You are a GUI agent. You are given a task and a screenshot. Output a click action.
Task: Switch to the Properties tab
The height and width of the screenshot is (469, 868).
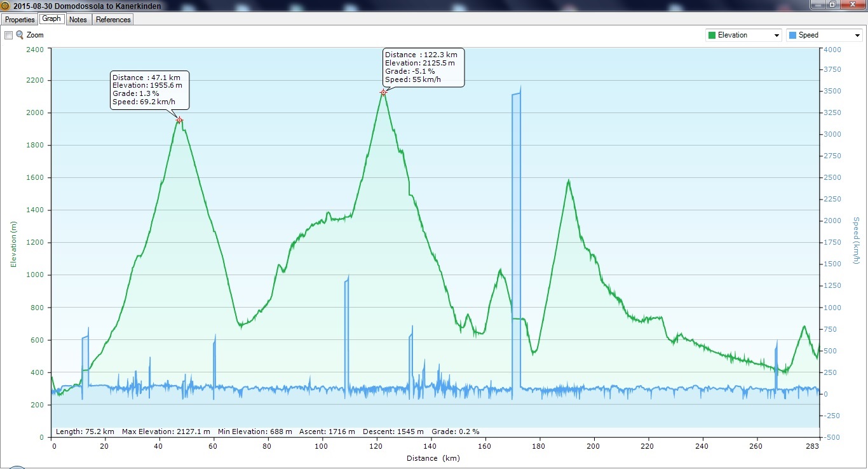click(x=20, y=20)
